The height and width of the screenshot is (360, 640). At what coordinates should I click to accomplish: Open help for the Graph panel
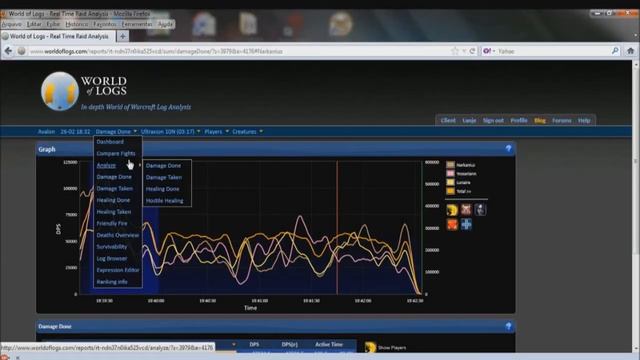pyautogui.click(x=508, y=149)
